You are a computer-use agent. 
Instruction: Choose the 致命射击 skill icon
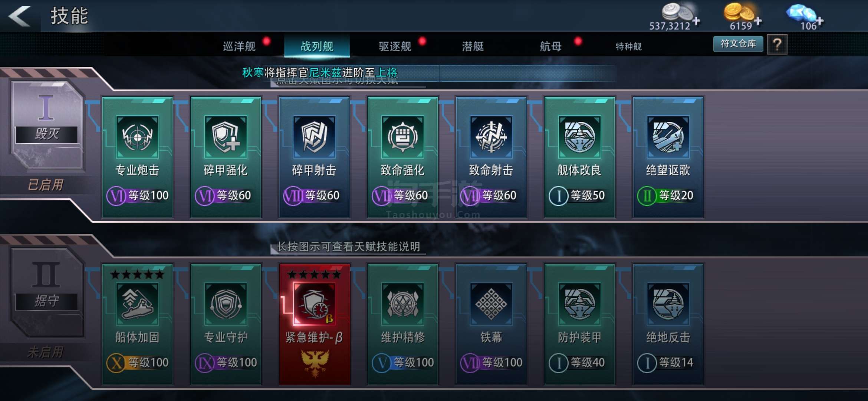[x=491, y=137]
